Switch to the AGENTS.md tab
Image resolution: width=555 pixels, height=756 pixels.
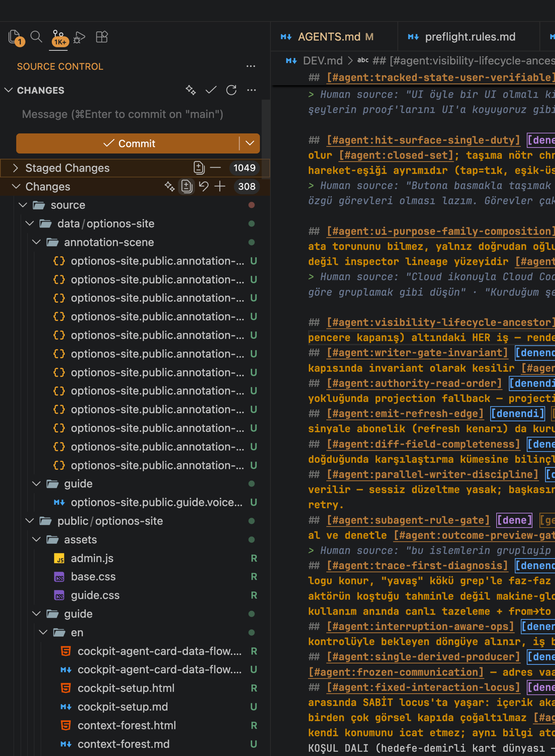click(x=334, y=37)
